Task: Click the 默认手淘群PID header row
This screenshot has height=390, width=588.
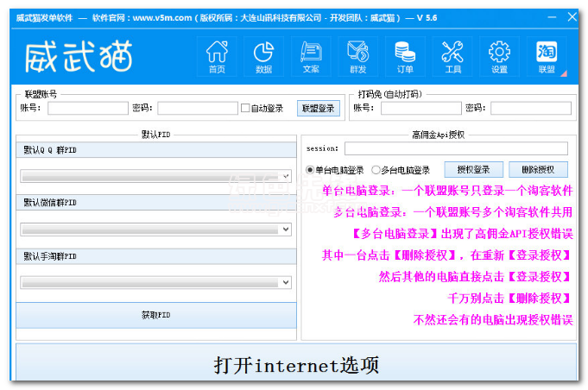Action: [156, 256]
